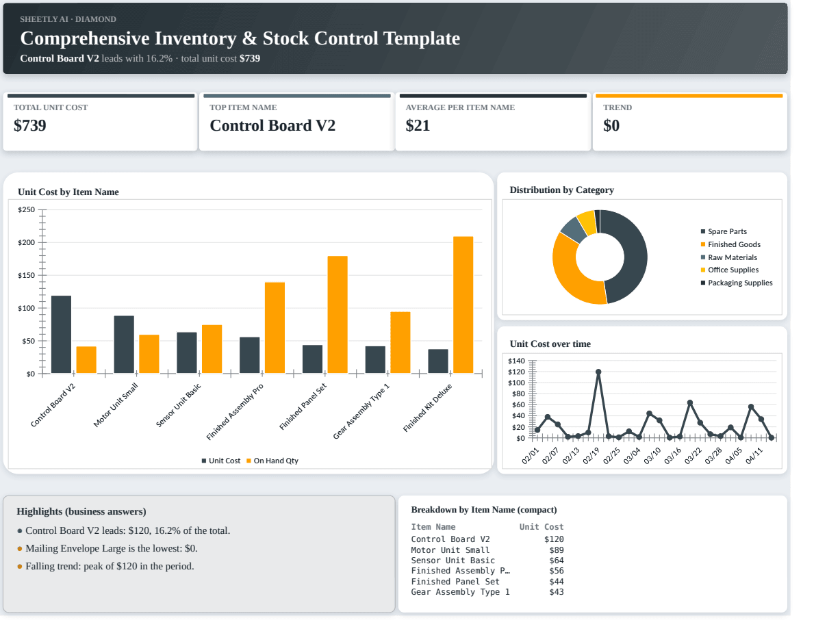Image resolution: width=840 pixels, height=631 pixels.
Task: Click the 02/19 date axis label
Action: tap(590, 455)
